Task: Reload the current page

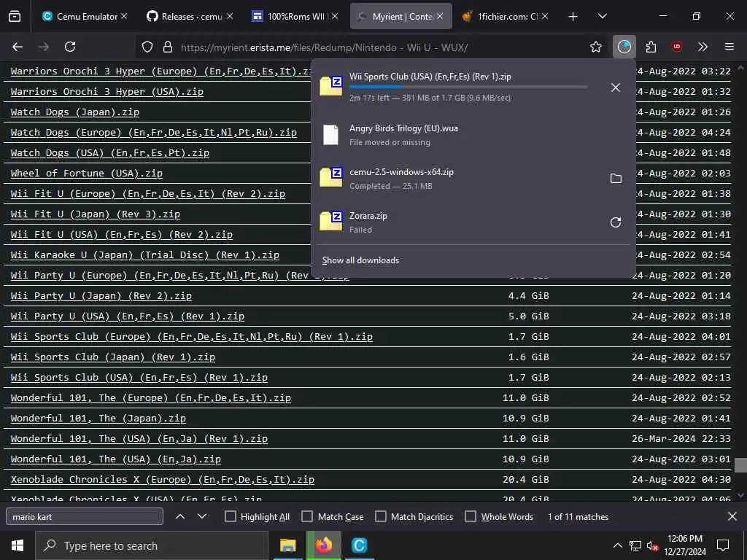Action: point(70,47)
